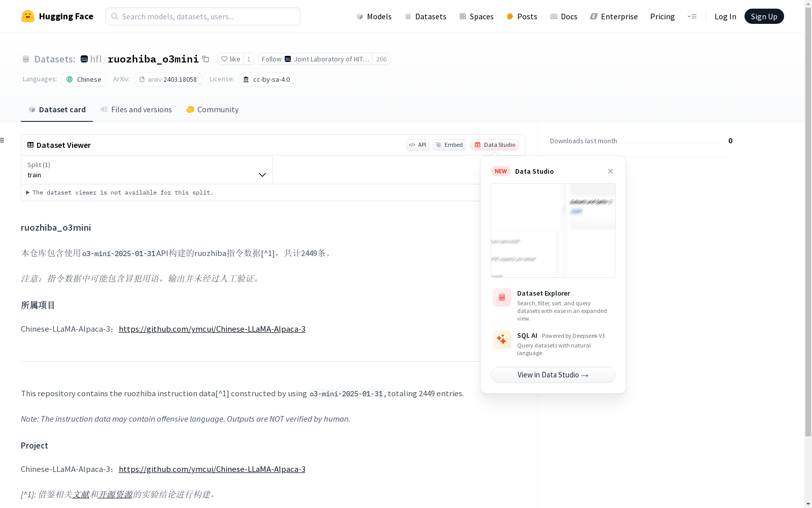Expand the dataset viewer not available message

(120, 193)
